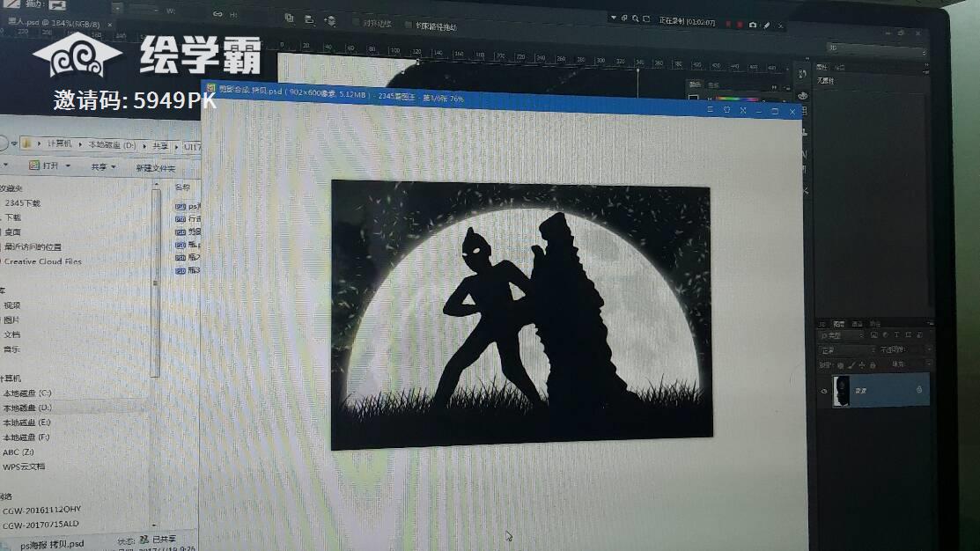Open the blend mode 正常 dropdown
The height and width of the screenshot is (551, 980).
point(848,349)
